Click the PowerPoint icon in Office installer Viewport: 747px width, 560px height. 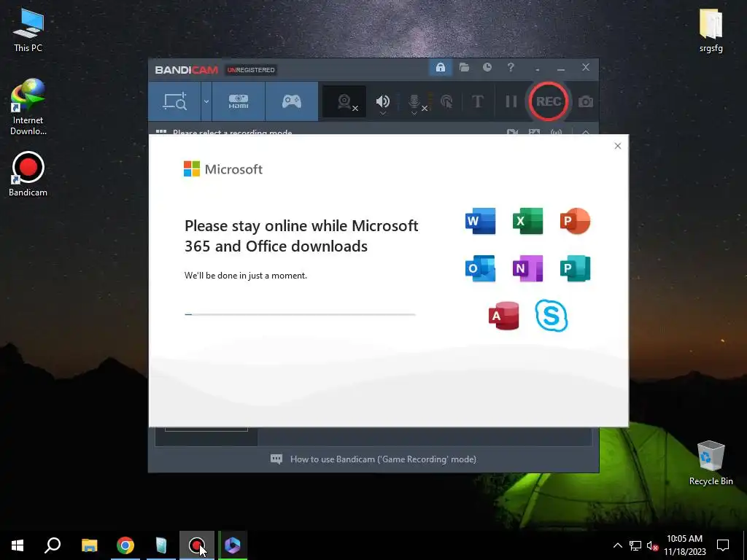(575, 221)
